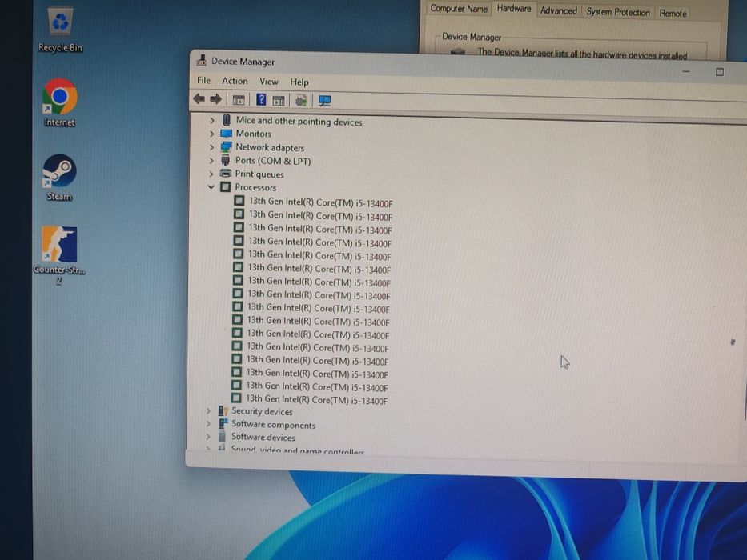This screenshot has height=560, width=747.
Task: Open the Help menu in Device Manager
Action: pos(299,82)
